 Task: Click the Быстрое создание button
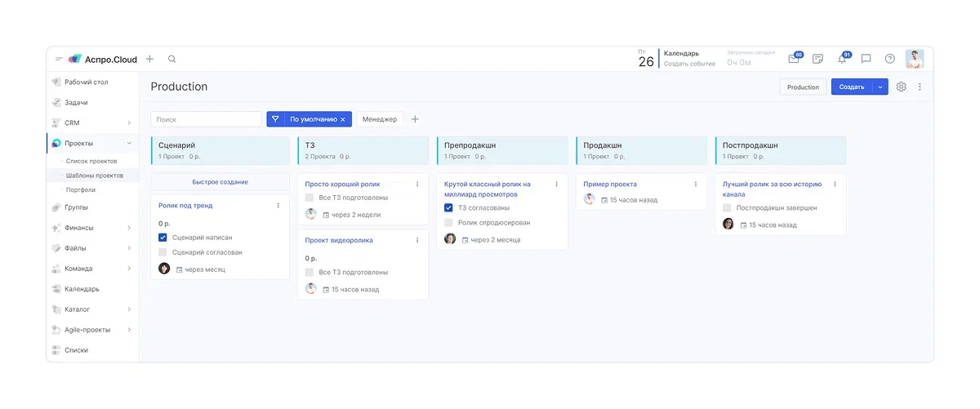pos(220,182)
